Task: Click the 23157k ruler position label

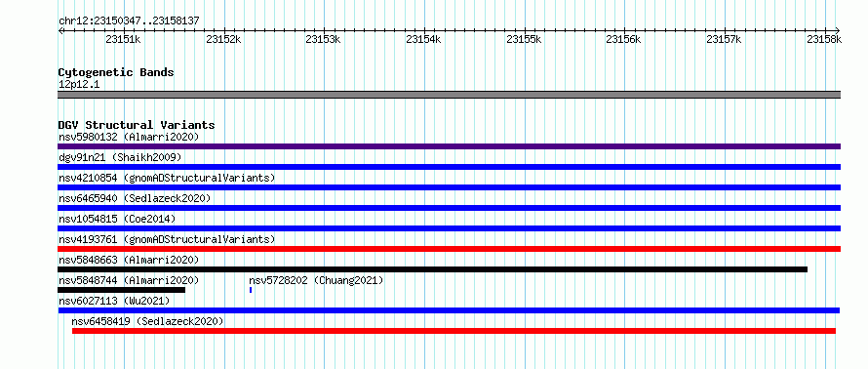Action: point(724,39)
